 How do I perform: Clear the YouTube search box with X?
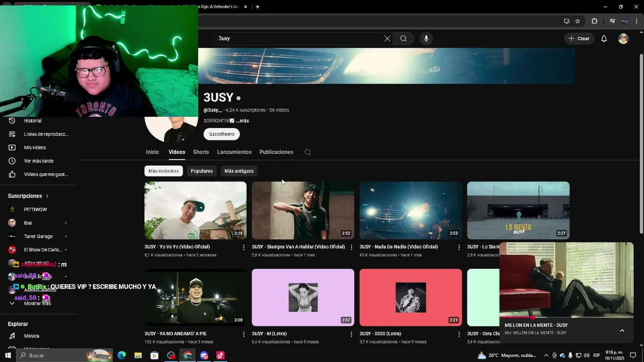click(387, 39)
